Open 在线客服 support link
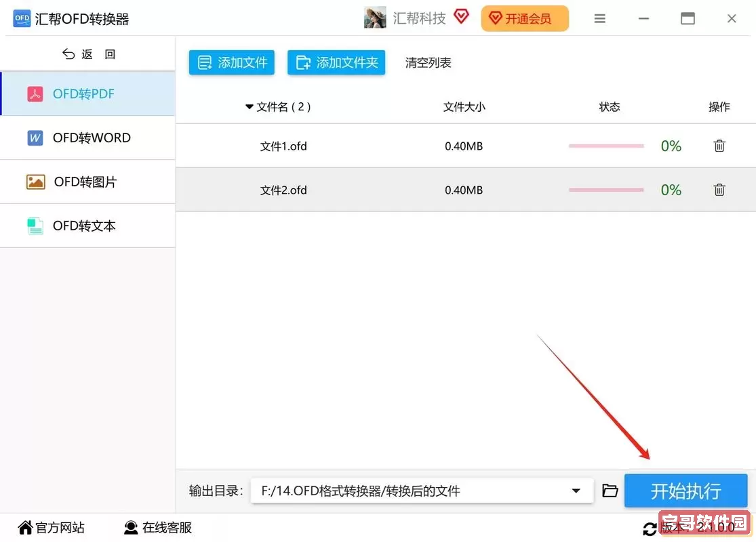This screenshot has height=542, width=756. pyautogui.click(x=158, y=528)
